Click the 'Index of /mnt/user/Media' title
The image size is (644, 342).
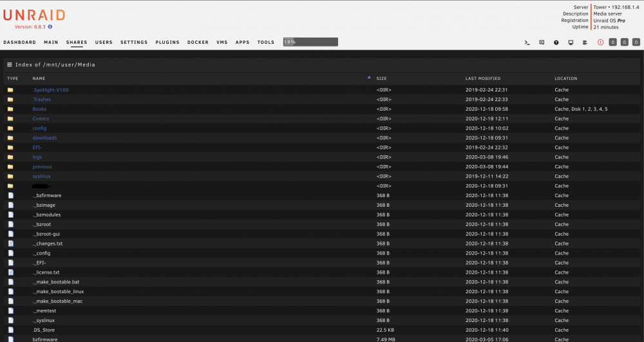tap(55, 64)
